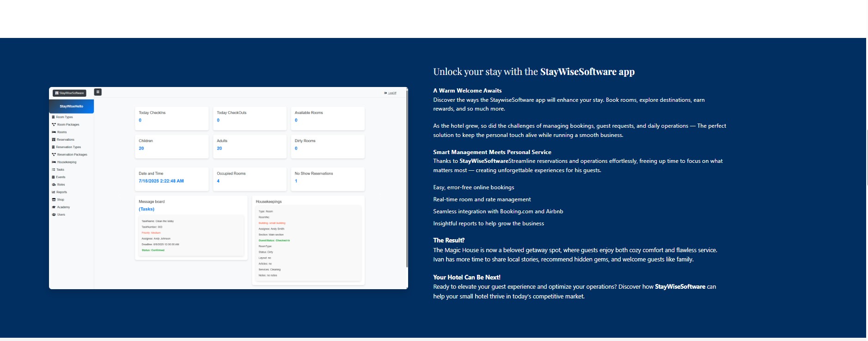Click the page's right-edge scrollbar
868x341 pixels.
point(867,157)
